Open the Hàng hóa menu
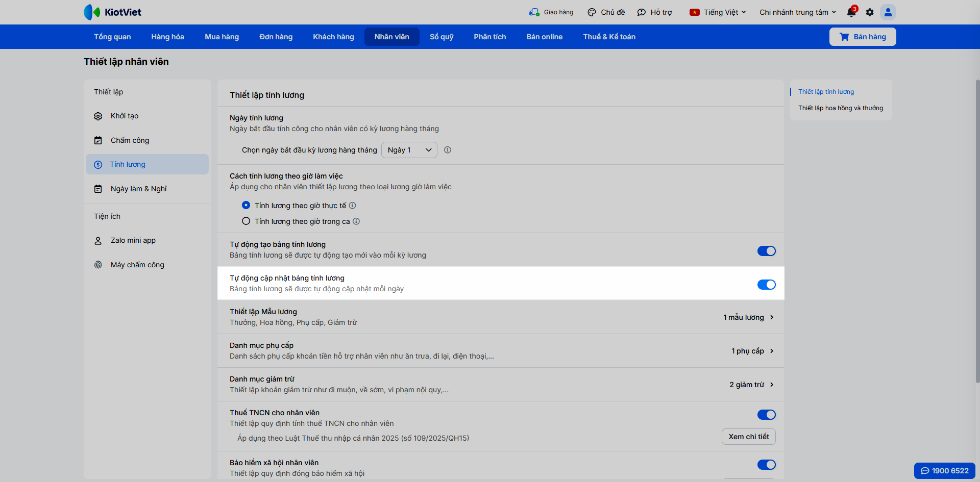The image size is (980, 482). click(x=167, y=37)
